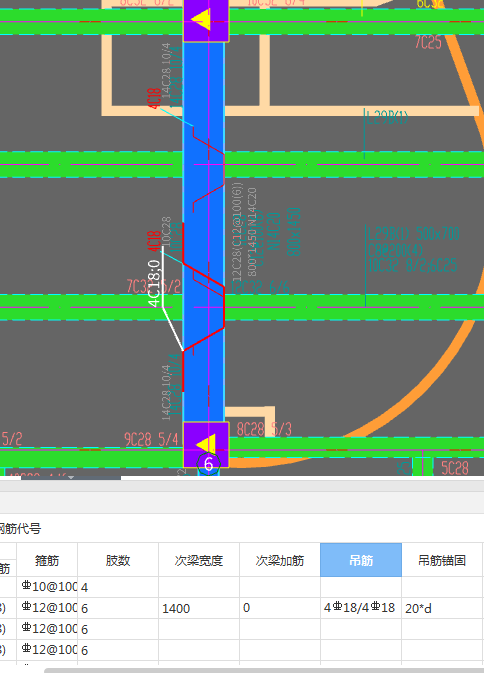Select the 肢数 column header
The width and height of the screenshot is (484, 673).
pos(118,560)
